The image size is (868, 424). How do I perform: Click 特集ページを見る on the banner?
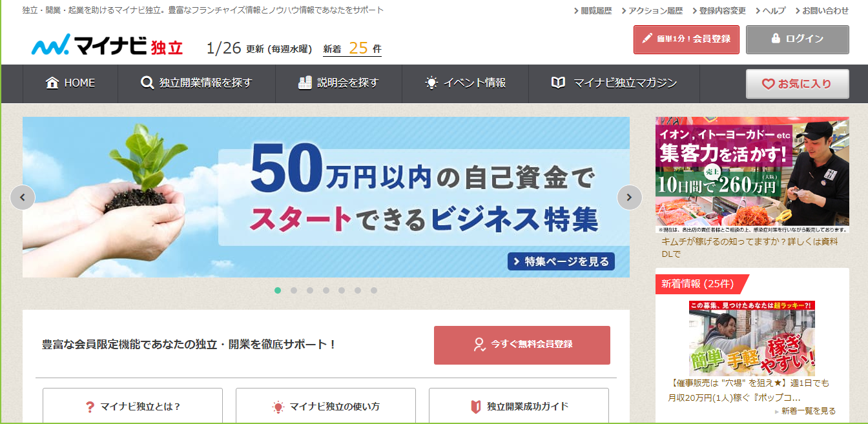click(x=561, y=261)
